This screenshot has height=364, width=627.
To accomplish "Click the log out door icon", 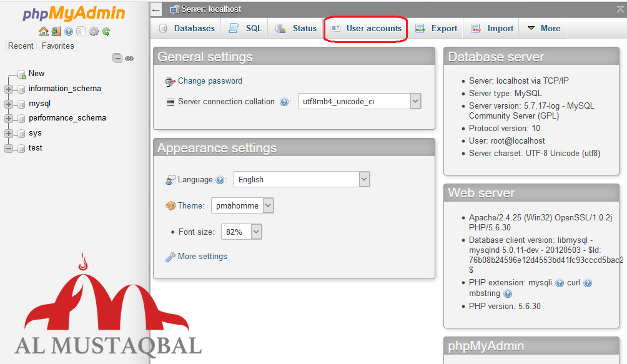I will point(56,31).
